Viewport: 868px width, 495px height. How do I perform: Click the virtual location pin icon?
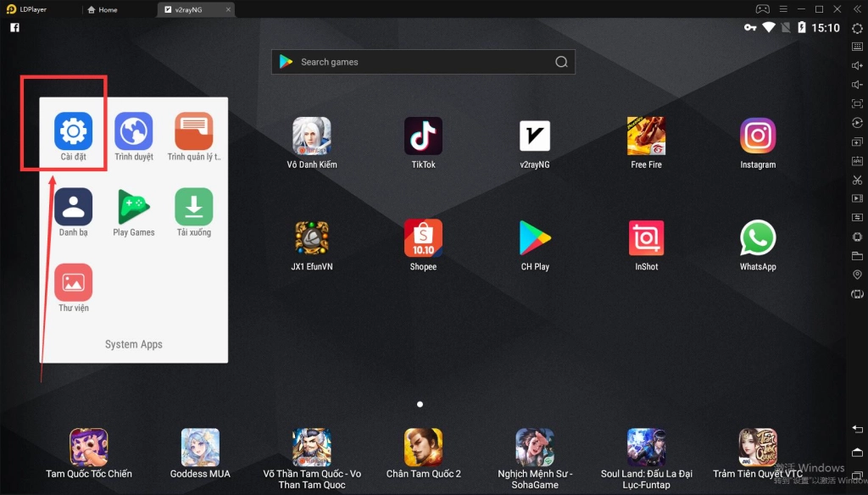(856, 274)
